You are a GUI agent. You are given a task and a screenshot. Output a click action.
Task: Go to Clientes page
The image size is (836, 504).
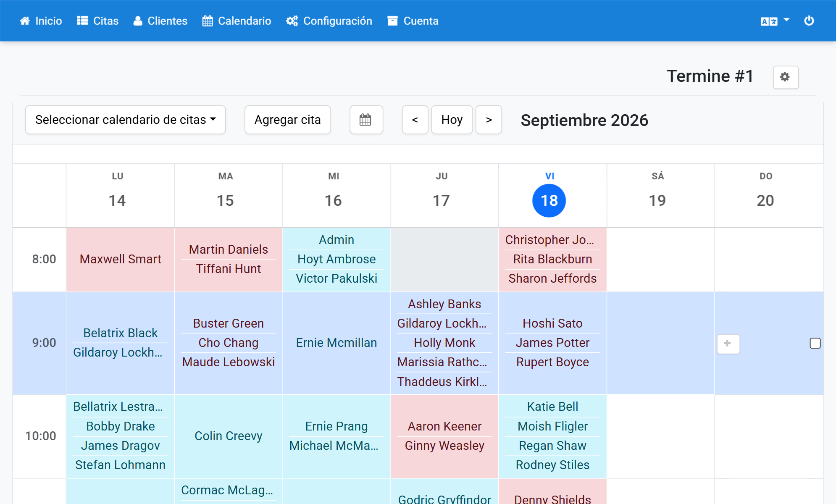click(x=160, y=21)
